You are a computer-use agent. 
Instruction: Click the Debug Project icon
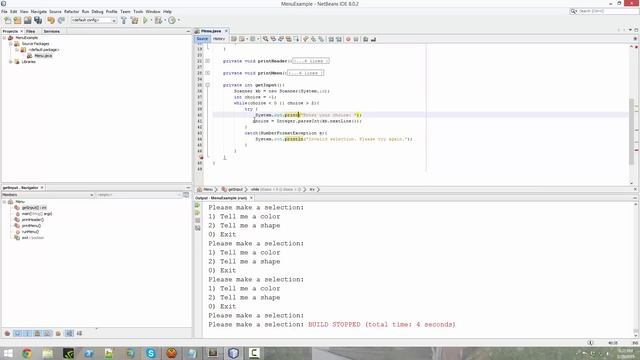coord(158,20)
